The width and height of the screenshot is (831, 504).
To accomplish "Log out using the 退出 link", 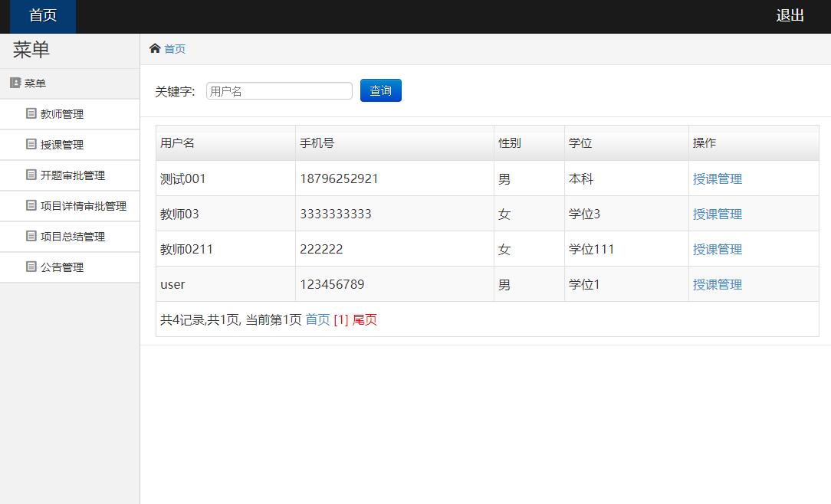I will (790, 16).
